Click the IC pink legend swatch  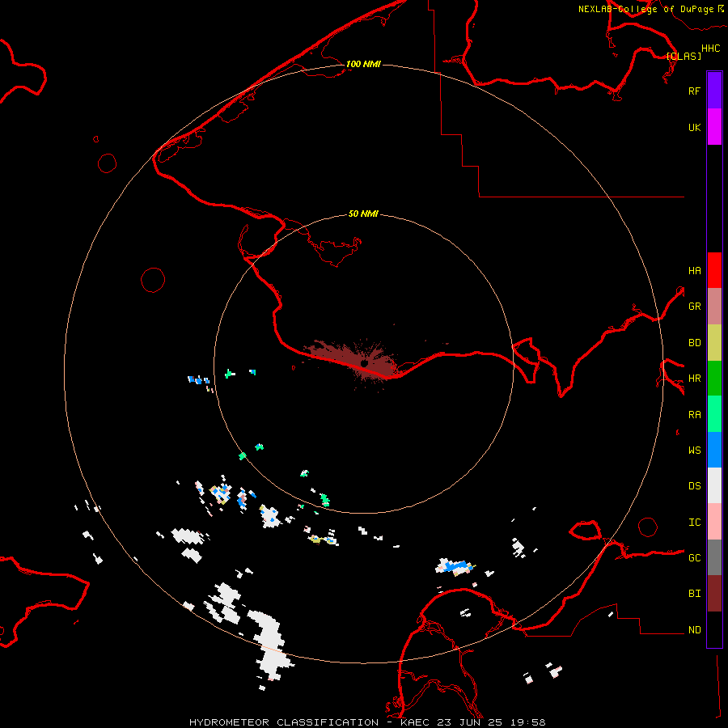click(x=714, y=522)
